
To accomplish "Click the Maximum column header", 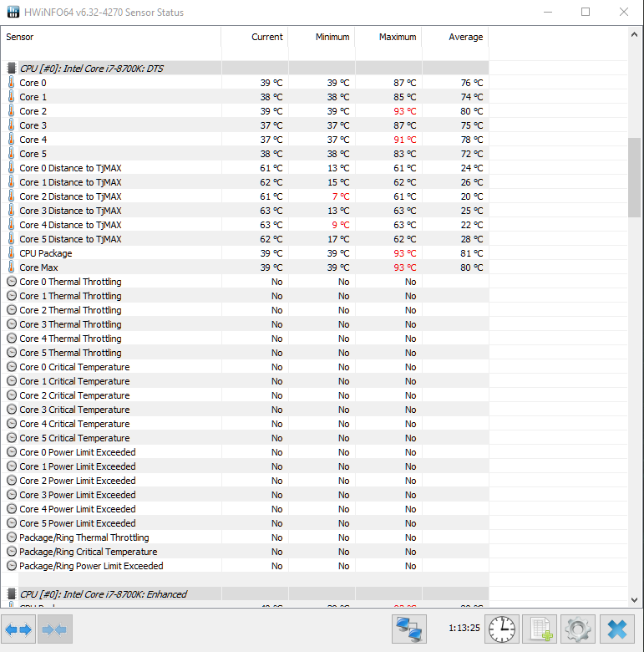I will [388, 37].
